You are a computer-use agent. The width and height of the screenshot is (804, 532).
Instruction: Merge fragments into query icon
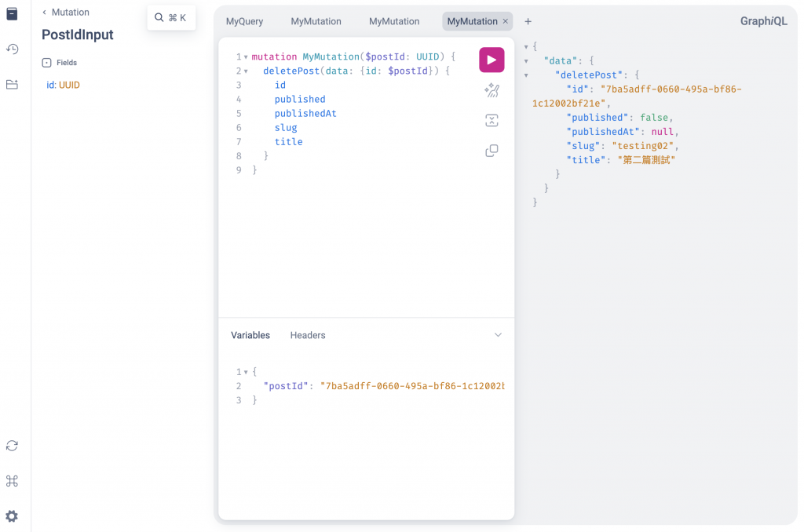click(492, 120)
